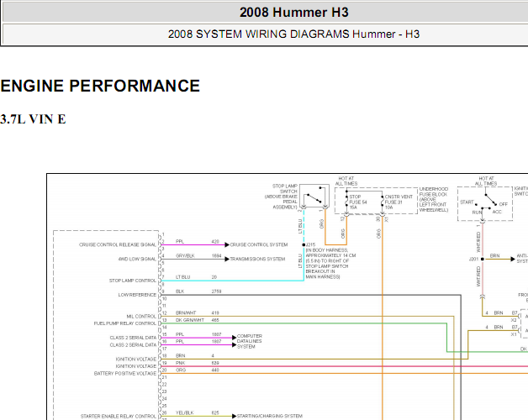This screenshot has width=528, height=420.
Task: Click the 'YEL/BLK' wire color label
Action: (184, 413)
